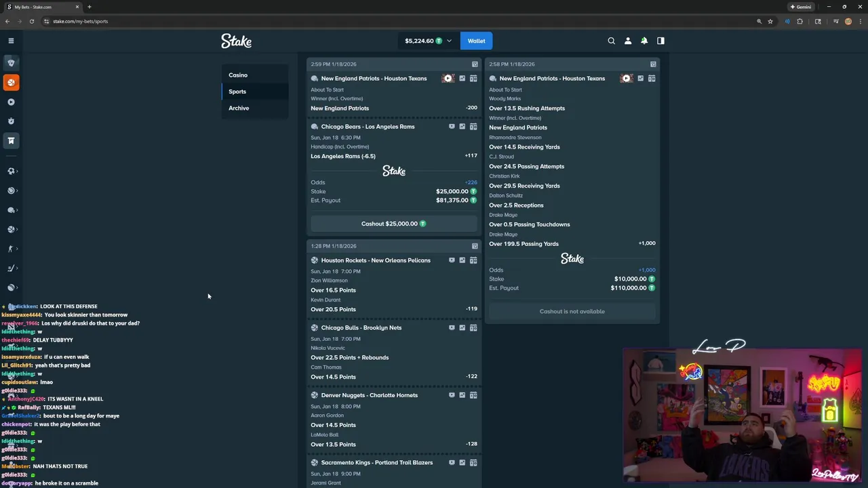Click 'Cashout is not available' button
Viewport: 868px width, 488px height.
[572, 311]
